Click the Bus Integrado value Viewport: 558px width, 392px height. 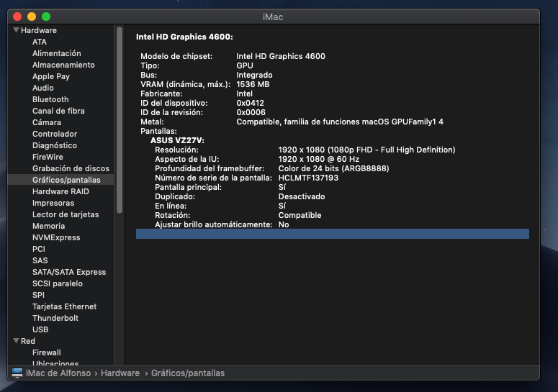254,75
